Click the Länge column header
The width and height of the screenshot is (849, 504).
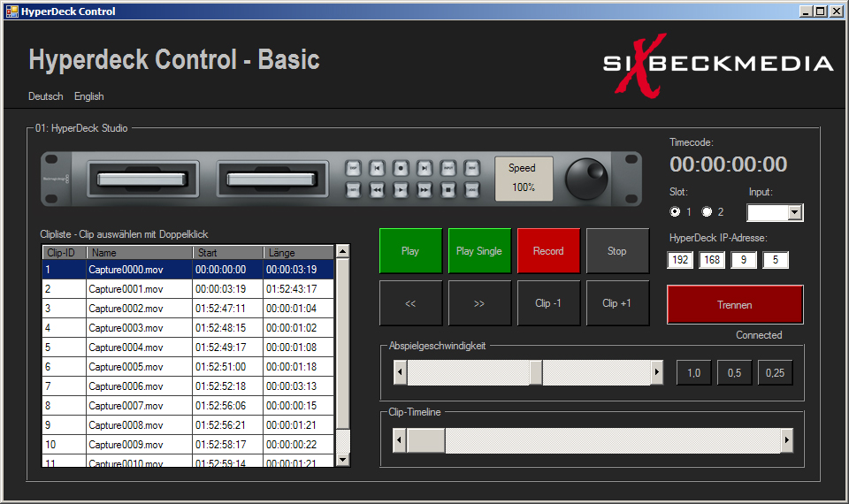coord(298,253)
